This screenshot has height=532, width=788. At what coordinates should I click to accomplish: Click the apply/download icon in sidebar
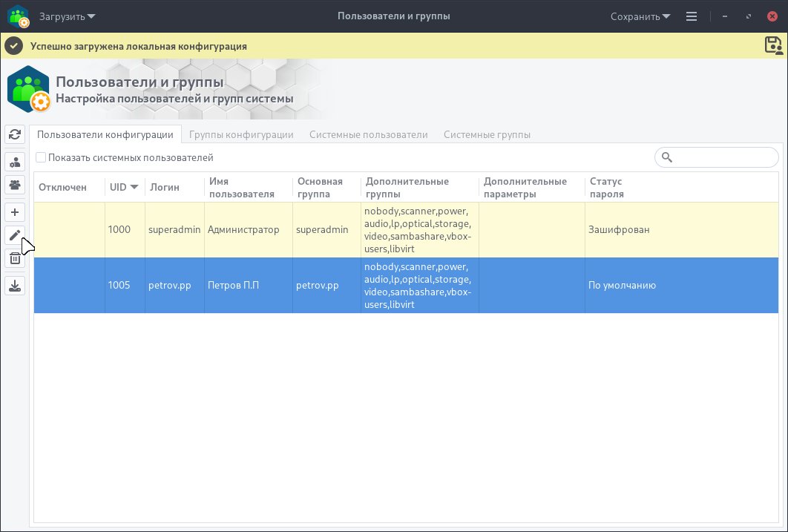15,284
